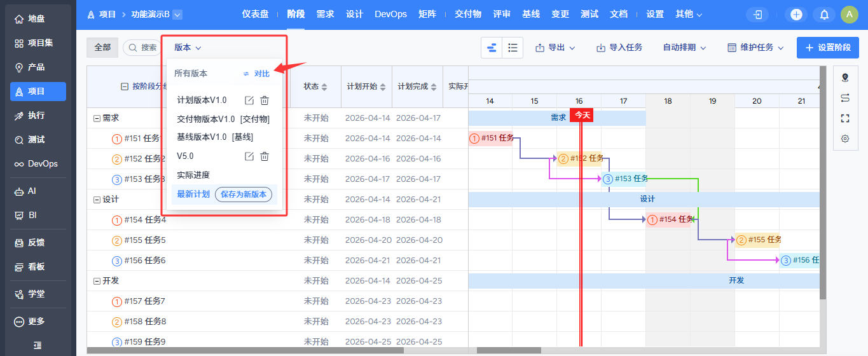The width and height of the screenshot is (868, 356).
Task: Edit version V5.0 via pencil icon
Action: [x=249, y=156]
